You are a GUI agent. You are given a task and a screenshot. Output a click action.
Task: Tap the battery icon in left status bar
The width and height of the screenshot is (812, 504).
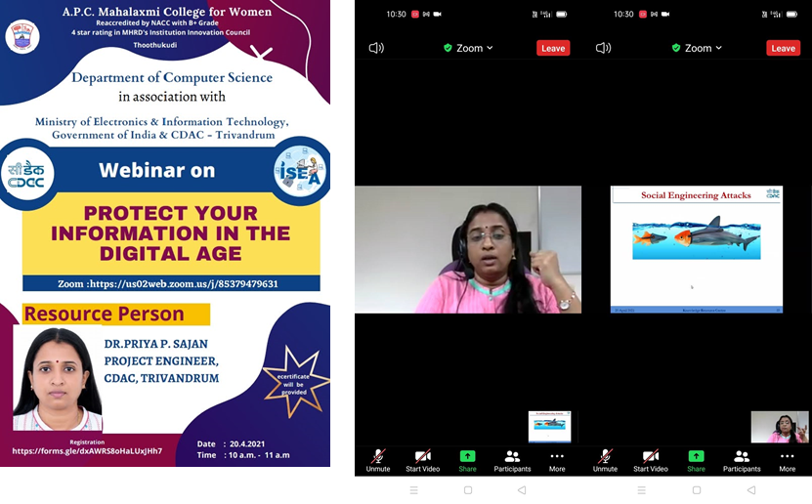(561, 15)
